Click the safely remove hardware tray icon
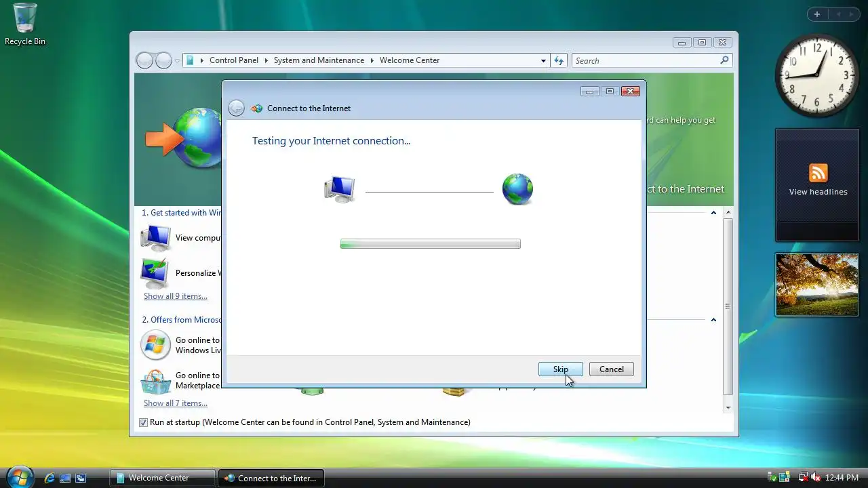 pos(772,477)
